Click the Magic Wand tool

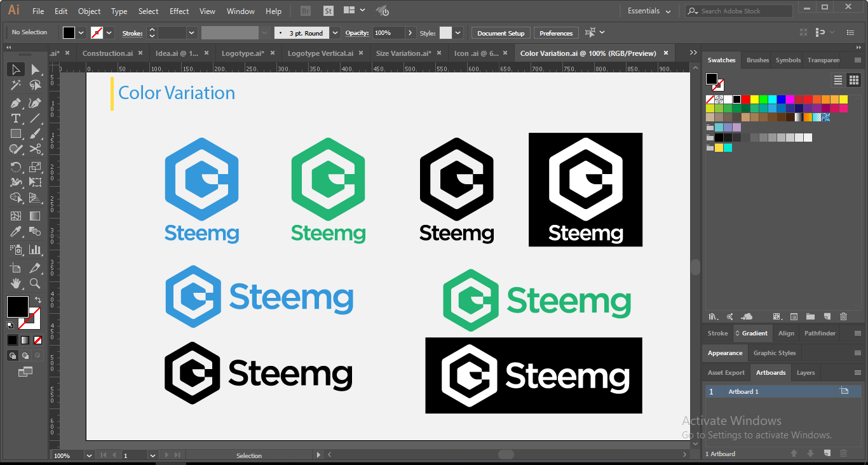click(16, 85)
